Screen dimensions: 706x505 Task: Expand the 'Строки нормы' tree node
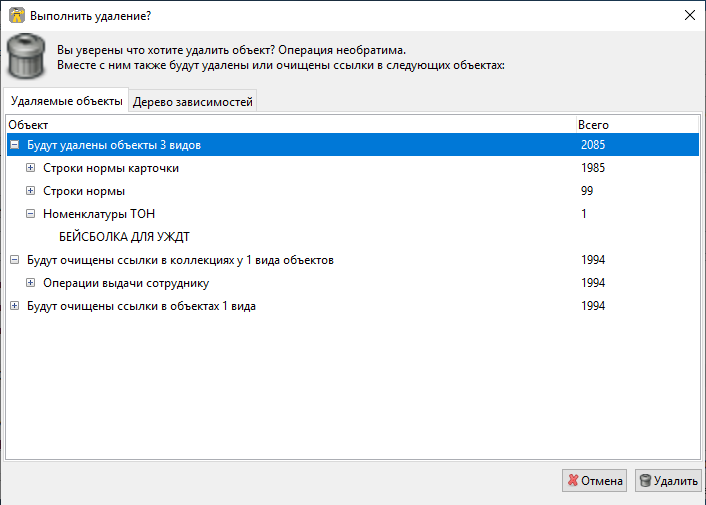(30, 191)
